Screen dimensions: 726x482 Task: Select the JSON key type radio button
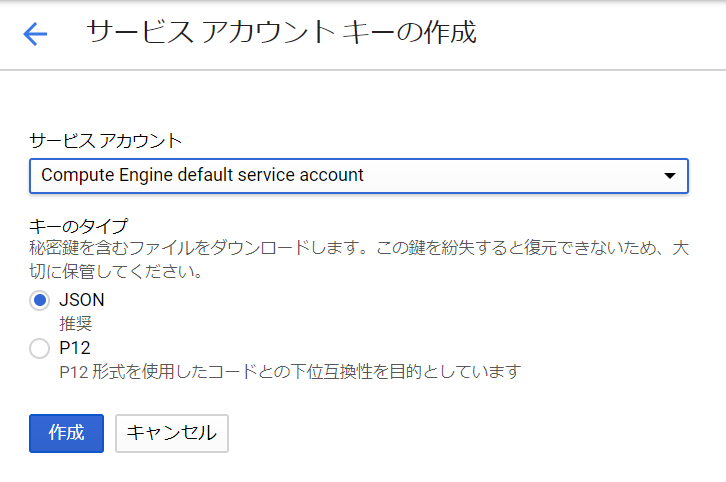[x=39, y=300]
